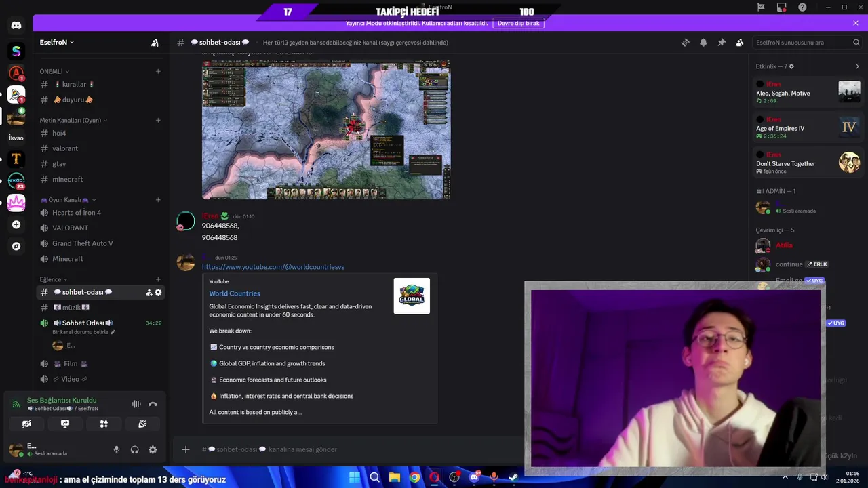Open notification settings bell icon
This screenshot has height=488, width=868.
click(x=703, y=42)
